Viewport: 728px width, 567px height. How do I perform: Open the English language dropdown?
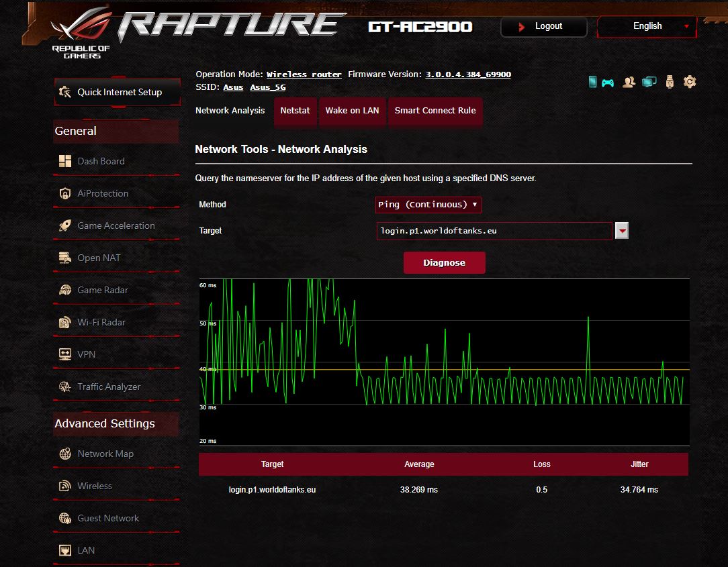(647, 26)
